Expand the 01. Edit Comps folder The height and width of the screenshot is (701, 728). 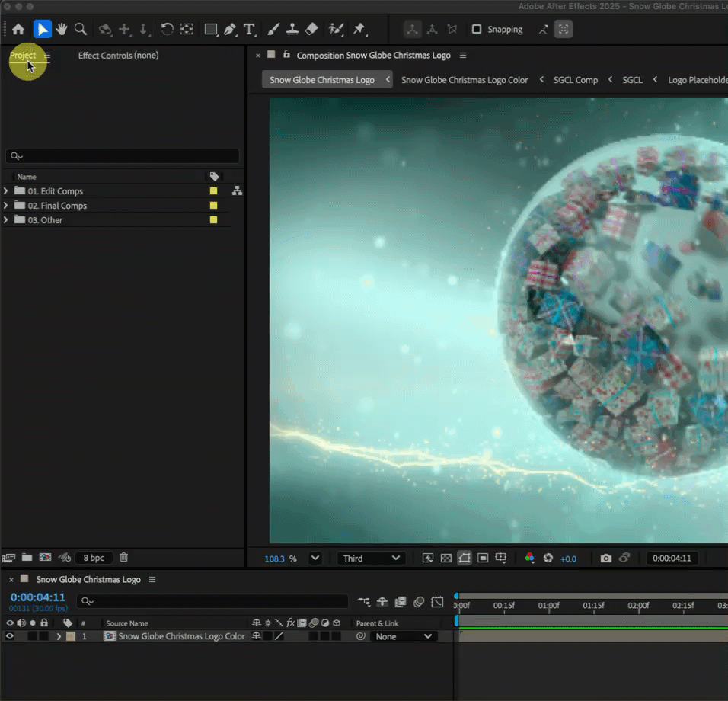coord(6,191)
